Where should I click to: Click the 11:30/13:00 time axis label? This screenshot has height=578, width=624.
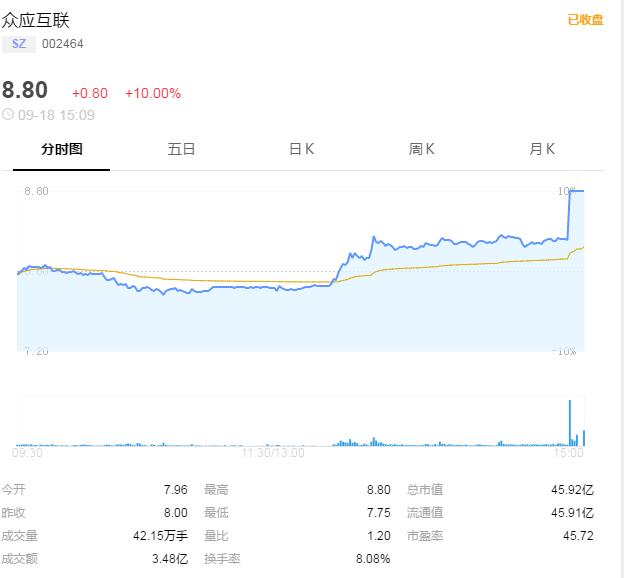point(273,453)
